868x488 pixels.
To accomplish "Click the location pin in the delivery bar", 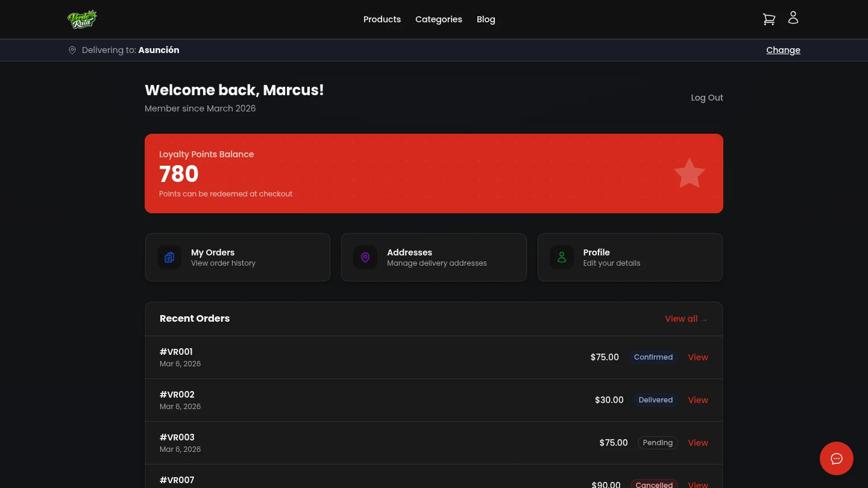I will [72, 50].
